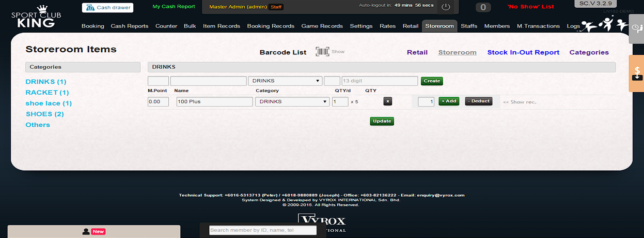Open Stock In-Out Report link
Viewport: 644px width, 238px height.
(523, 52)
